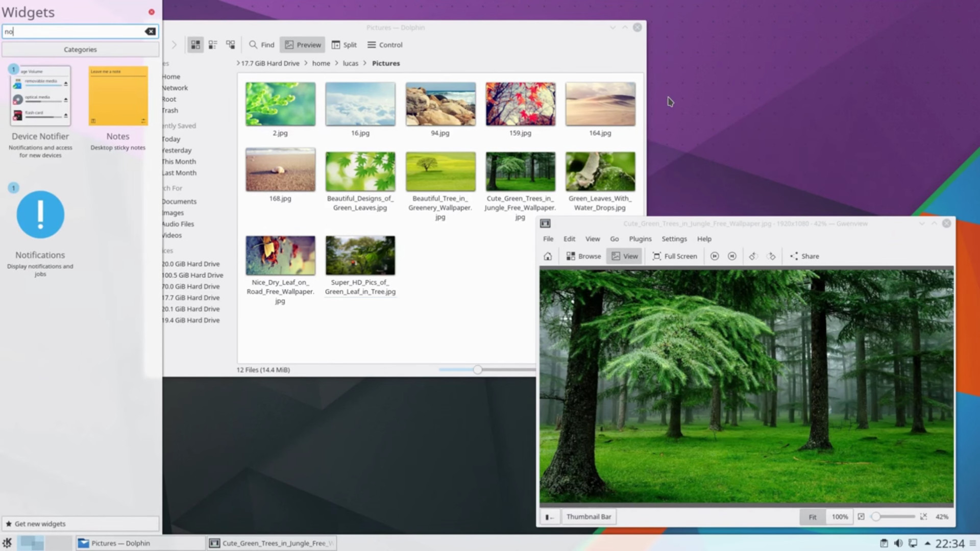Select Beautiful_Designs_of_Green_Leaves.jpg file
Screen dimensions: 980x551
click(x=360, y=171)
